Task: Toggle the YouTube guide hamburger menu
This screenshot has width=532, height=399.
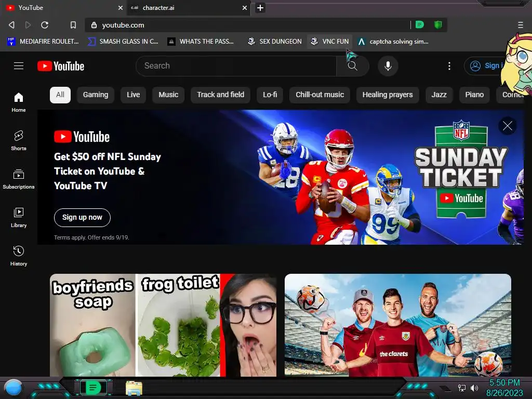Action: (19, 66)
